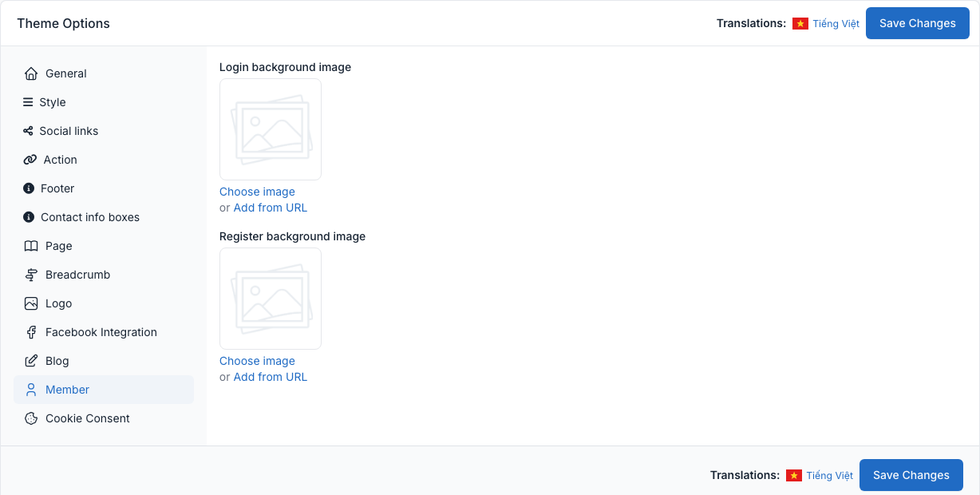The width and height of the screenshot is (980, 495).
Task: Click the Blog edit icon
Action: tap(31, 361)
